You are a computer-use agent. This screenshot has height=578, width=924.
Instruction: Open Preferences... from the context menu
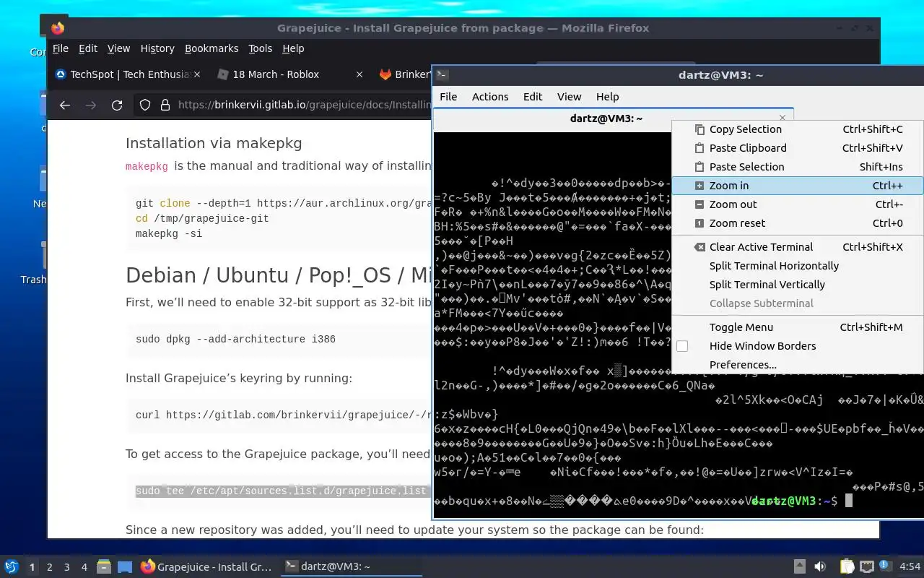[x=798, y=365]
